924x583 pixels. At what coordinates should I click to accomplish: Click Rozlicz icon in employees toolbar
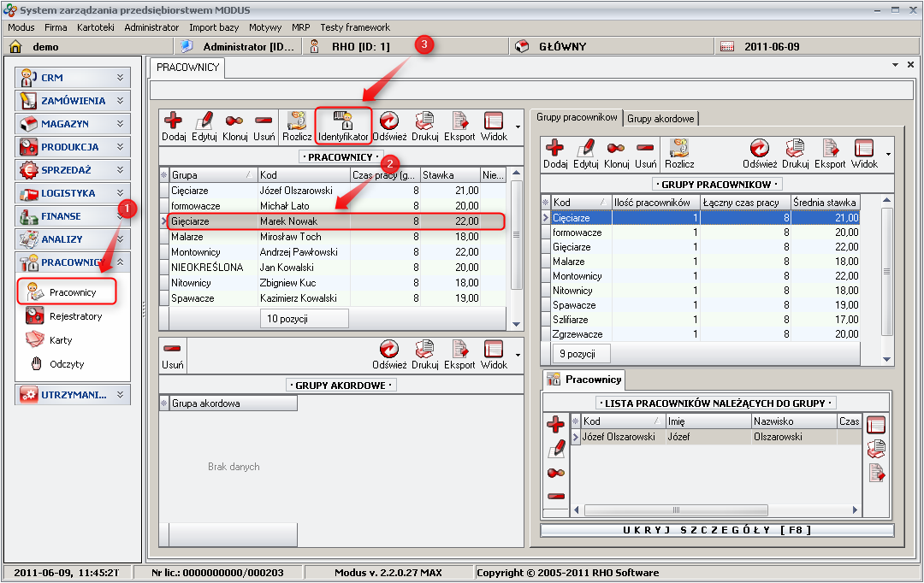(297, 126)
